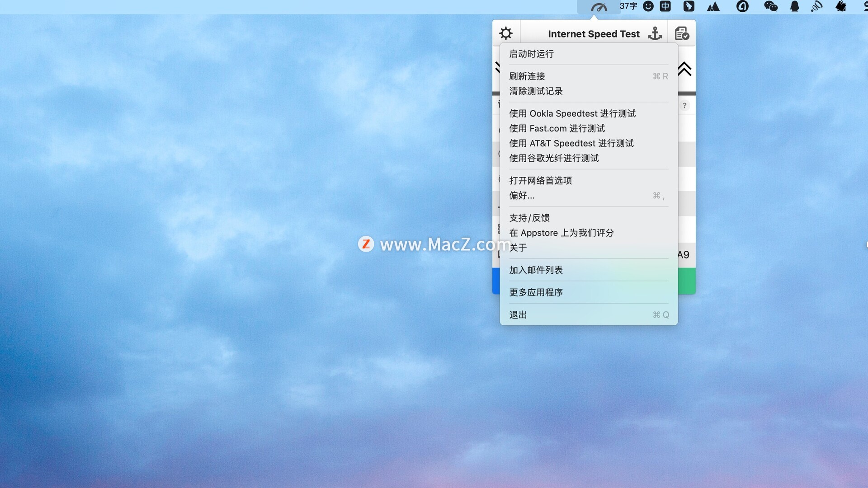Choose 在 Appstore 上为我们评分

point(589,233)
